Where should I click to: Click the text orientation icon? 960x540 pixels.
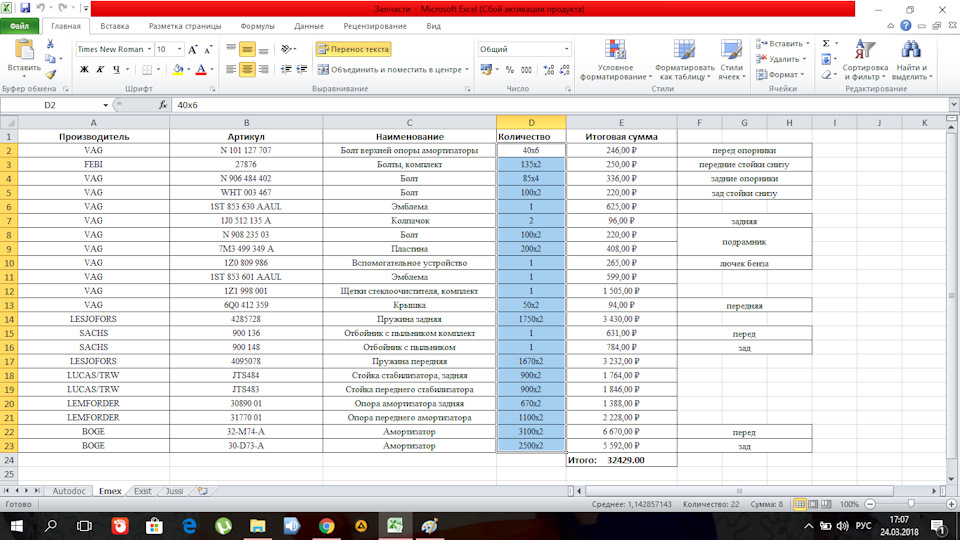coord(286,49)
